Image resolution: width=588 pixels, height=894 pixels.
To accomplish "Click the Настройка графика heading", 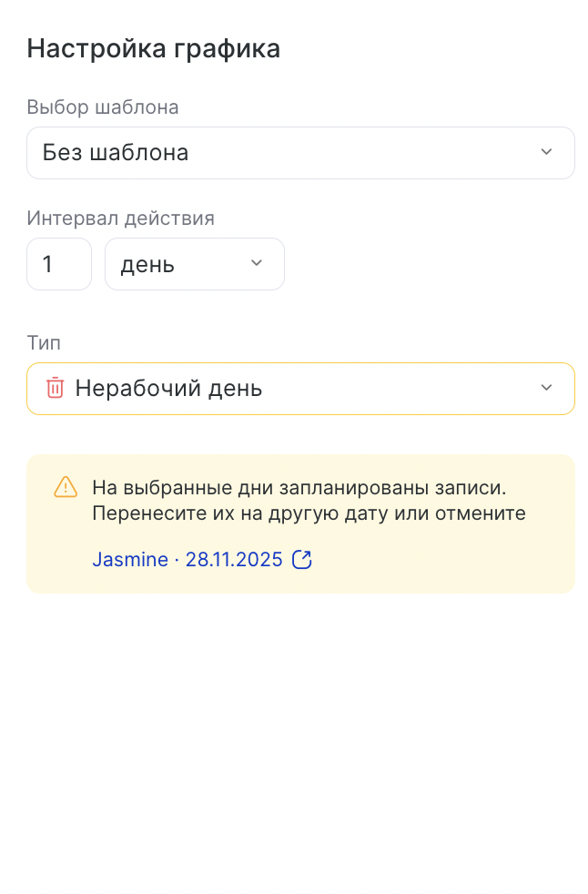I will coord(153,49).
